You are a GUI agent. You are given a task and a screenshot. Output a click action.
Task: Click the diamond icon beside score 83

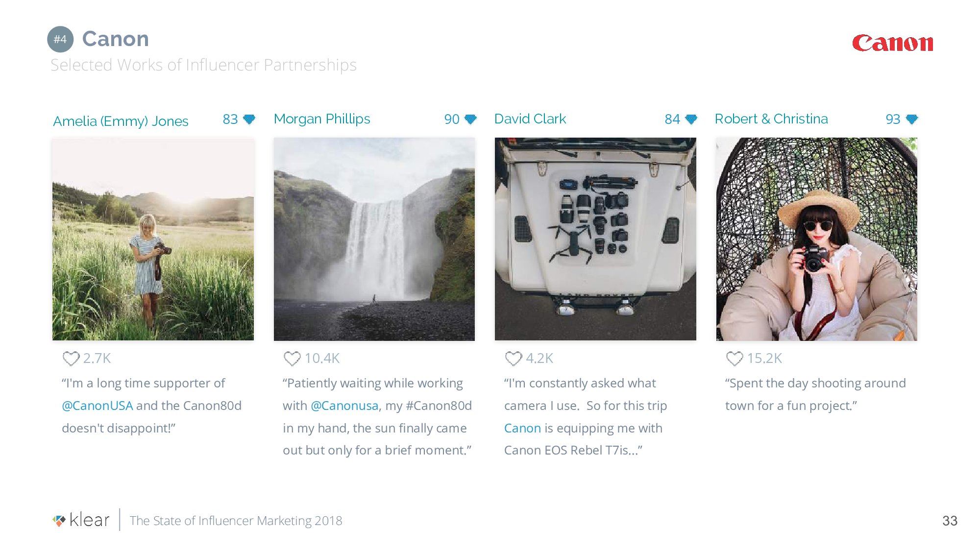coord(249,119)
